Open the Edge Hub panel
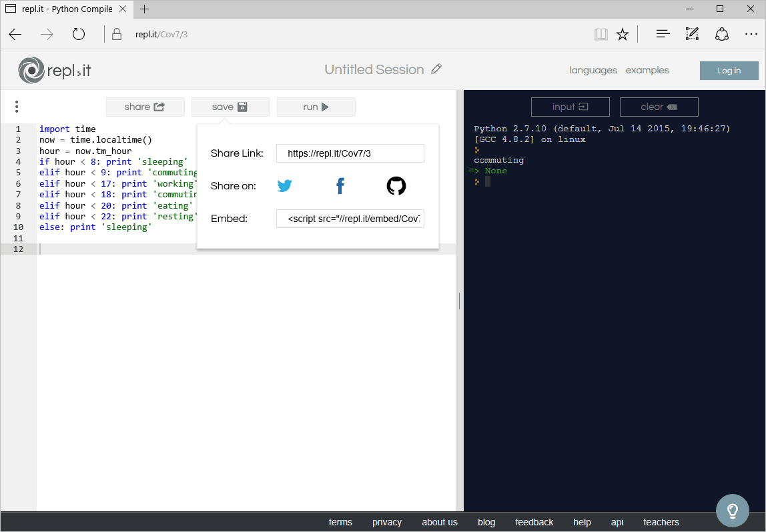 (663, 33)
